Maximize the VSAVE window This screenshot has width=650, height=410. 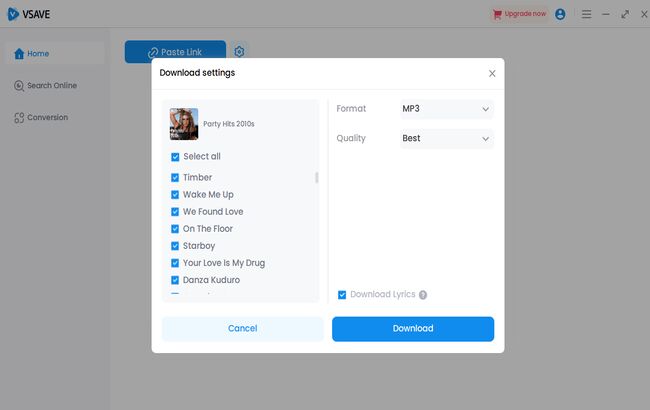(x=625, y=14)
